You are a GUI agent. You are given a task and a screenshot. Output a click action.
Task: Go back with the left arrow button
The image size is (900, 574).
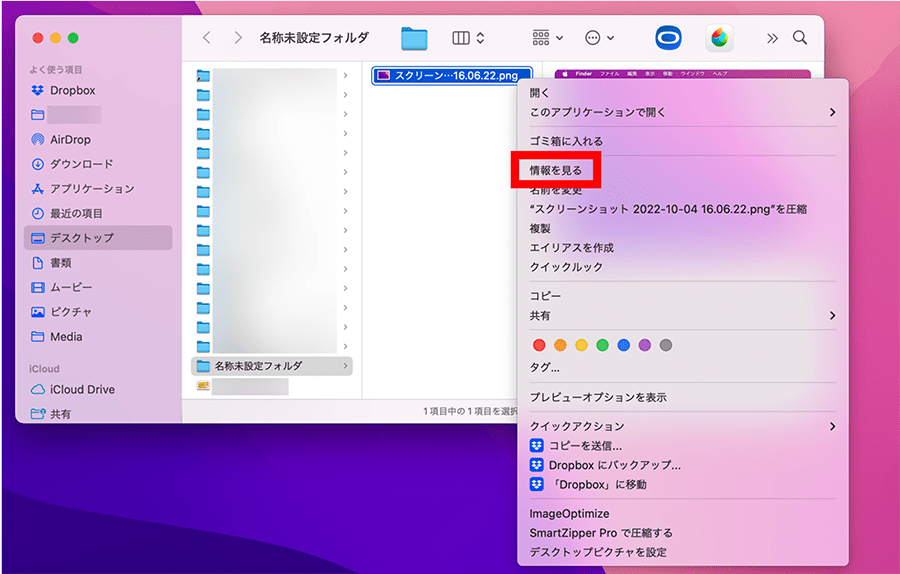pyautogui.click(x=207, y=38)
